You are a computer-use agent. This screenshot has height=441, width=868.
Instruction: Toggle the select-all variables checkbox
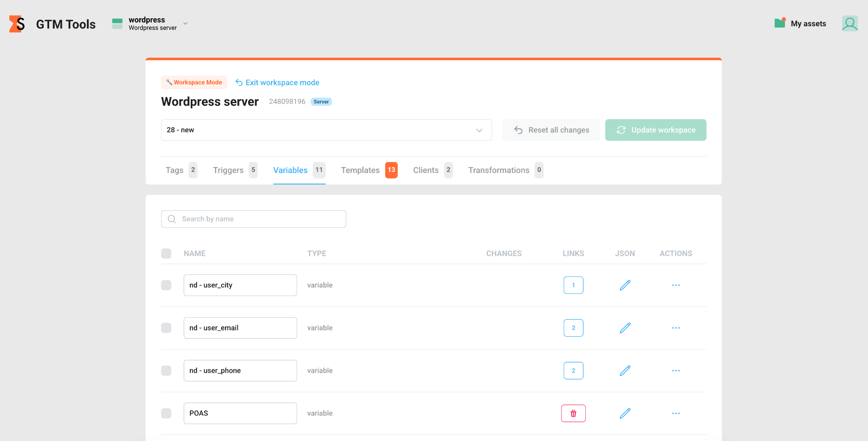click(x=166, y=254)
